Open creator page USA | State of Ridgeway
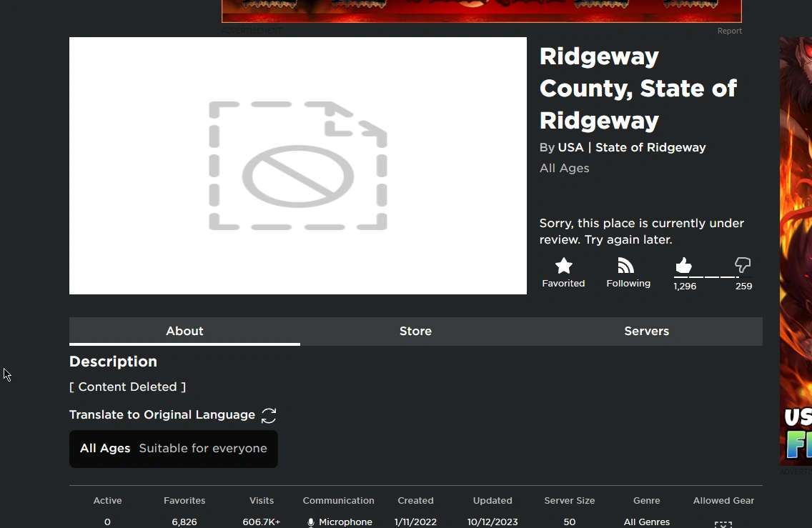The width and height of the screenshot is (812, 528). pos(633,147)
